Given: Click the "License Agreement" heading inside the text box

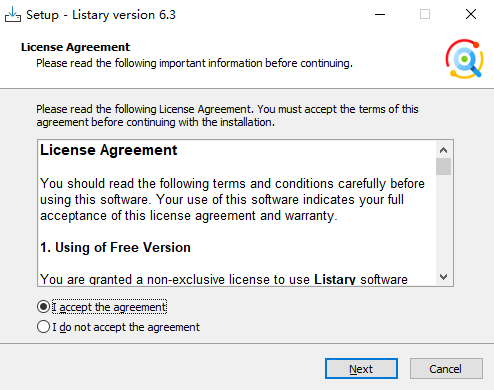Looking at the screenshot, I should (109, 150).
